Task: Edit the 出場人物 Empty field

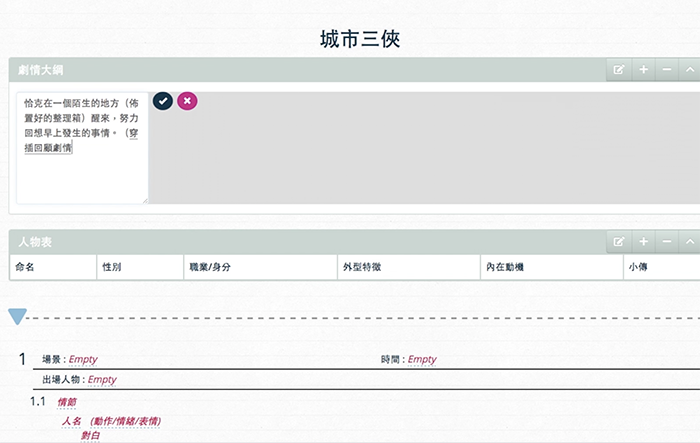Action: (x=102, y=380)
